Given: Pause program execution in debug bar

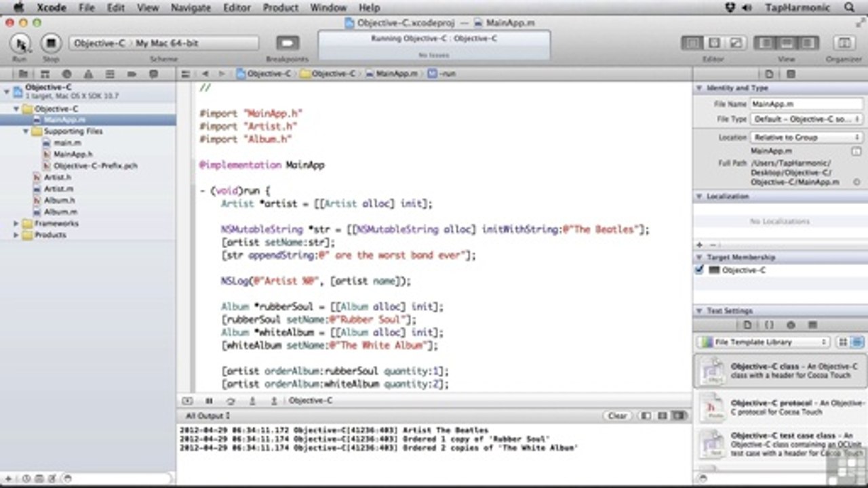Looking at the screenshot, I should coord(209,401).
